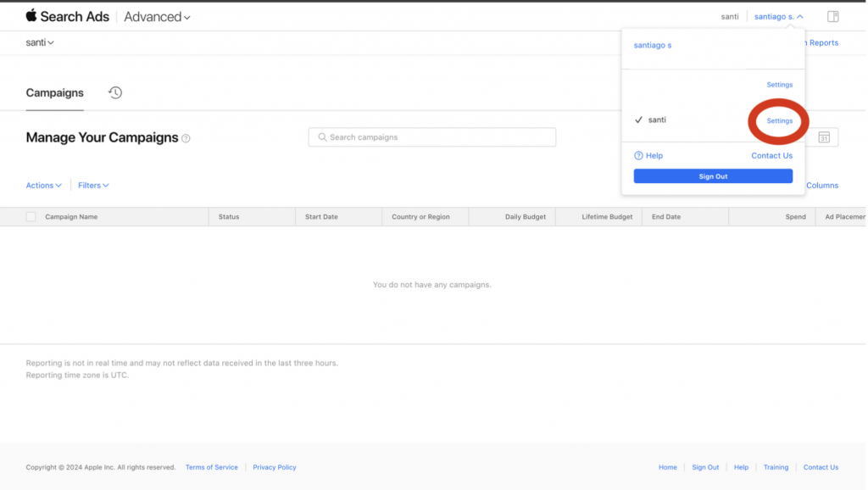Open Privacy Policy footer link
The height and width of the screenshot is (490, 868).
coord(275,467)
